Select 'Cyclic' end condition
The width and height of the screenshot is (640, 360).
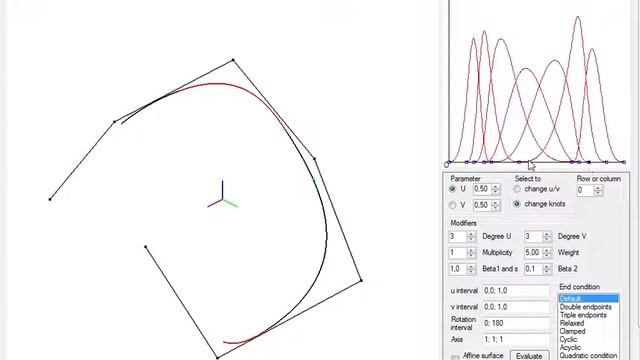(589, 340)
